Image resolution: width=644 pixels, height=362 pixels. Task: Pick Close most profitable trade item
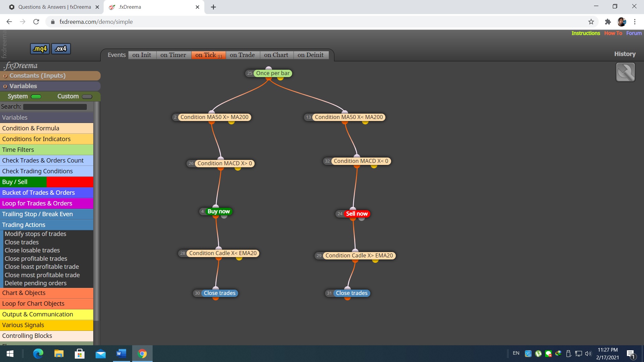pos(42,275)
